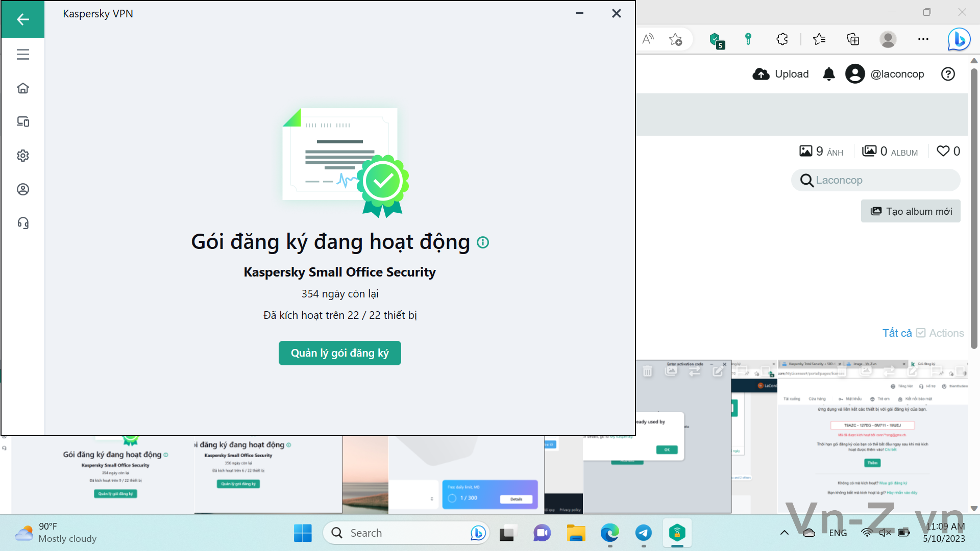Open Edge Settings and more menu

[923, 39]
